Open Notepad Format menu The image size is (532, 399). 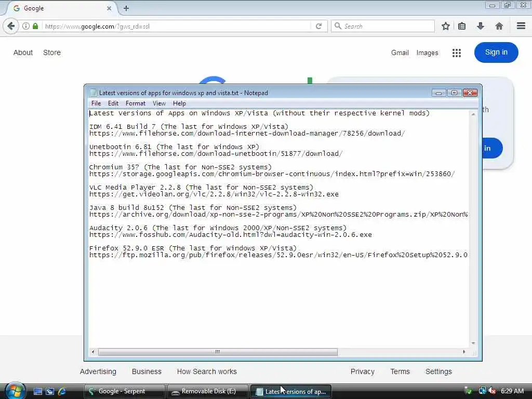(136, 103)
